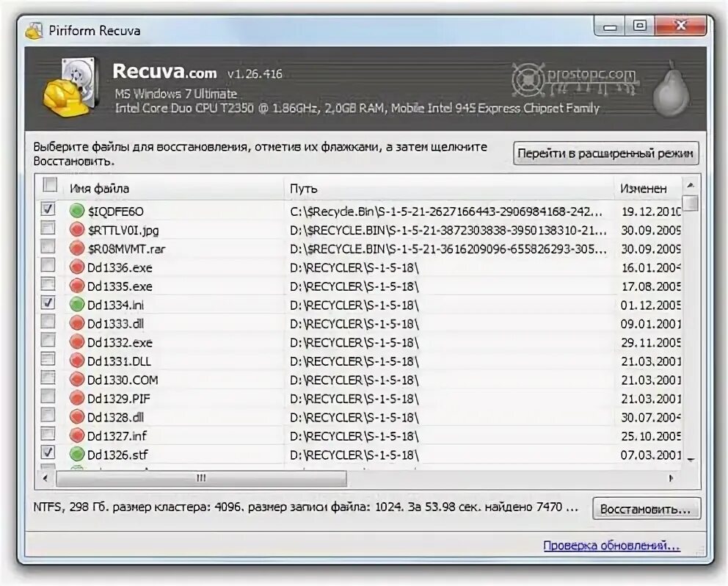Select the Dd1335.exe file name
728x586 pixels.
pos(120,286)
